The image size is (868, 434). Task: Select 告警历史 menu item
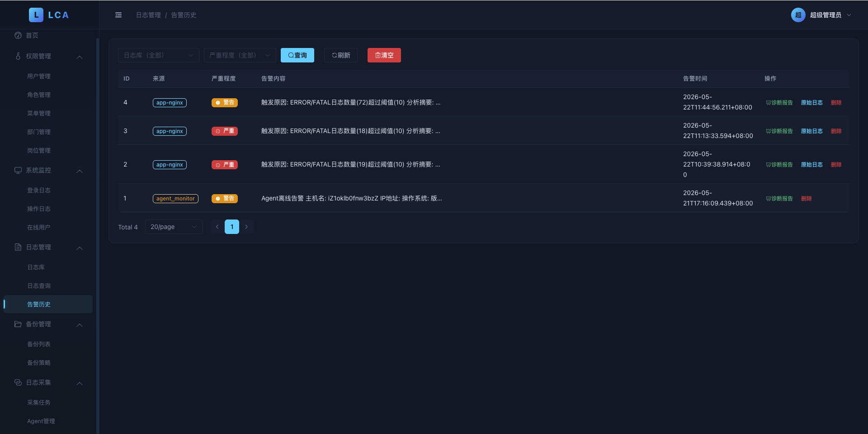coord(48,304)
